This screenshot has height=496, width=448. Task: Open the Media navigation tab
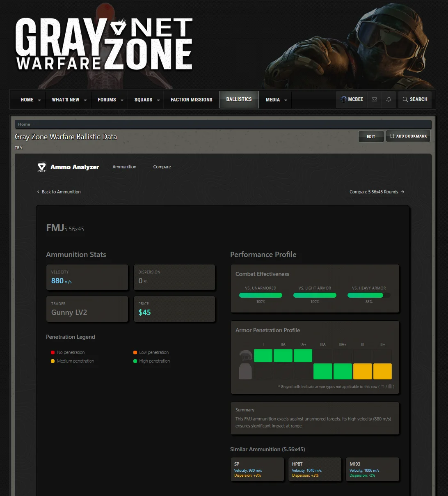[x=273, y=100]
